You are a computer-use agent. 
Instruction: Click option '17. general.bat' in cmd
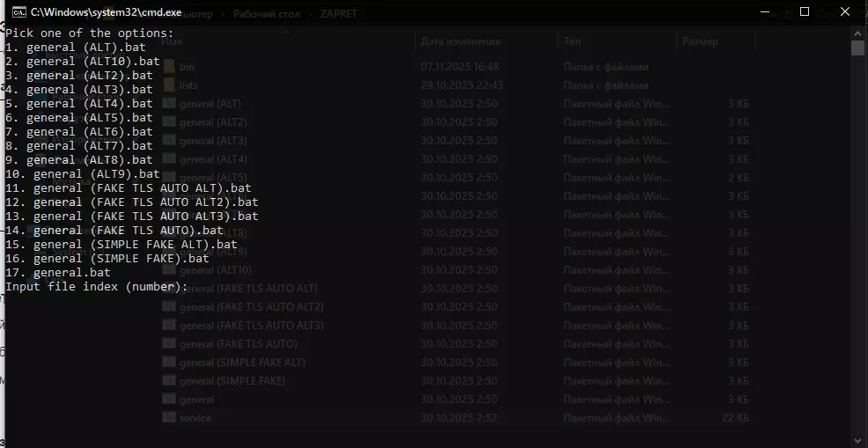pyautogui.click(x=58, y=273)
